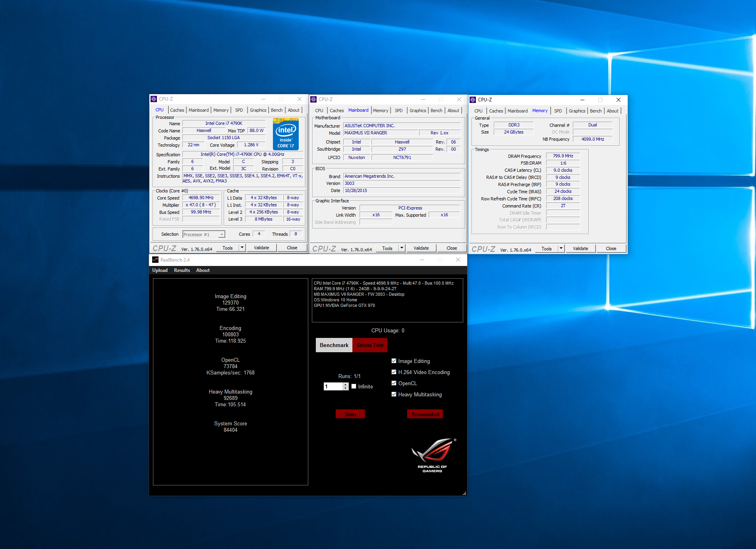Click the MAXIMUS VII RANGER model field
Viewport: 756px width, 549px height.
click(x=381, y=133)
